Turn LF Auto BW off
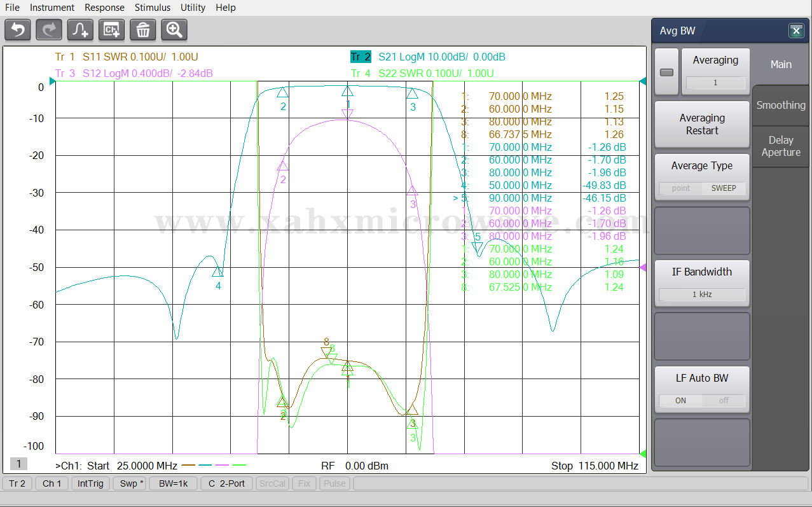 [724, 401]
